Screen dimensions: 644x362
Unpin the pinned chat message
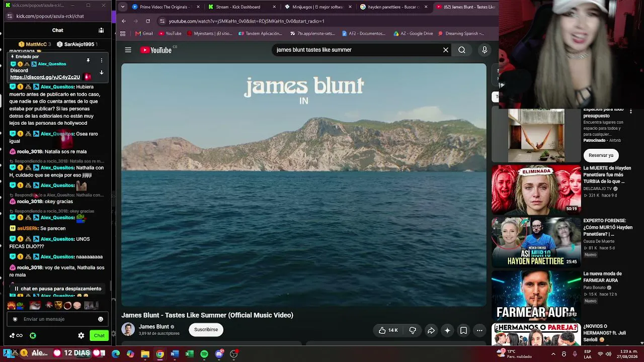[88, 60]
